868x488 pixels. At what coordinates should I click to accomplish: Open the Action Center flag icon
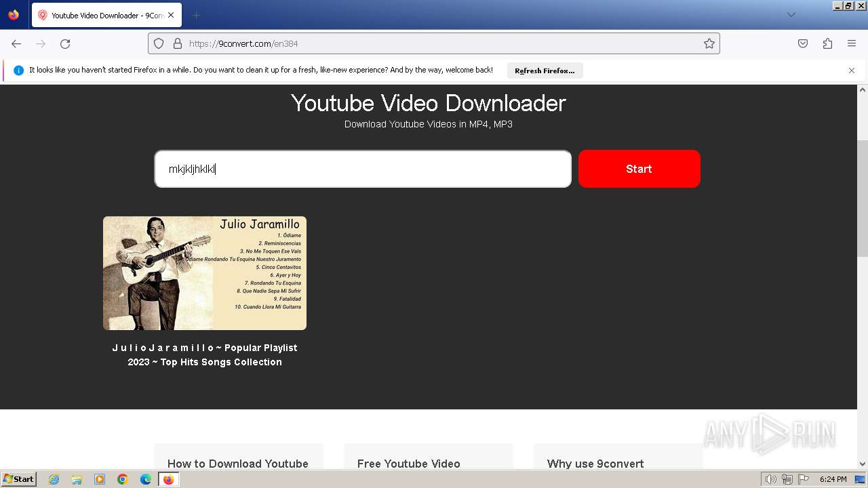point(804,479)
